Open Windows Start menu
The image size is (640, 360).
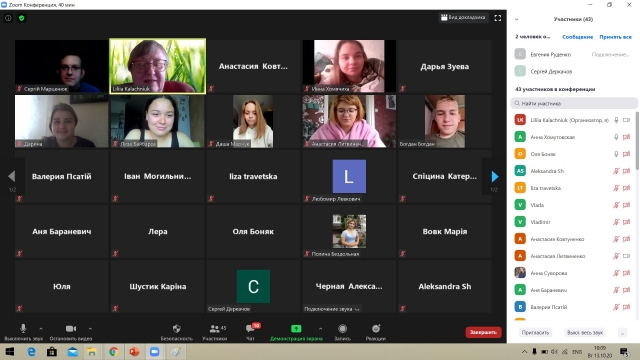coord(10,352)
